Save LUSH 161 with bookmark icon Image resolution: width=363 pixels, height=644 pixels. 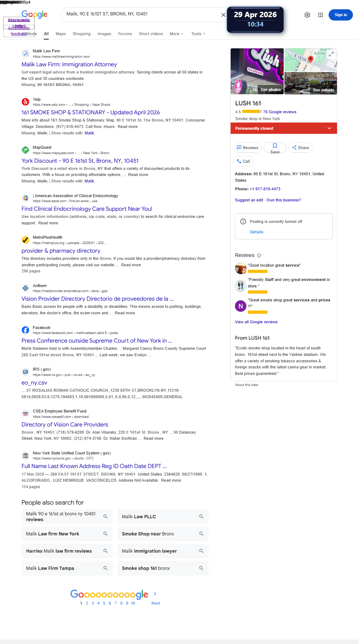(x=275, y=148)
